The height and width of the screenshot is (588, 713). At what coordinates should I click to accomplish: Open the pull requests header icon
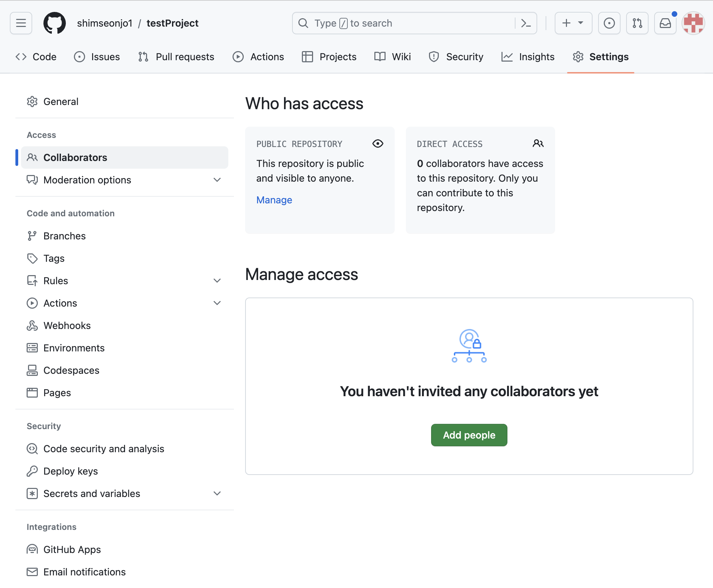pos(637,23)
